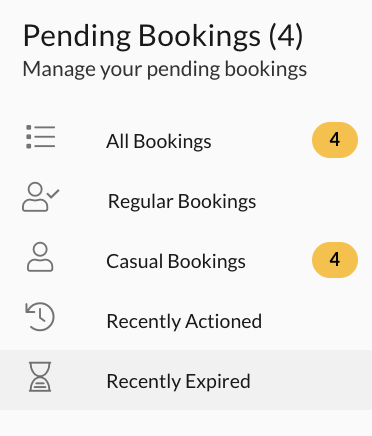This screenshot has width=372, height=436.
Task: Click the Casual Bookings person icon
Action: point(40,257)
